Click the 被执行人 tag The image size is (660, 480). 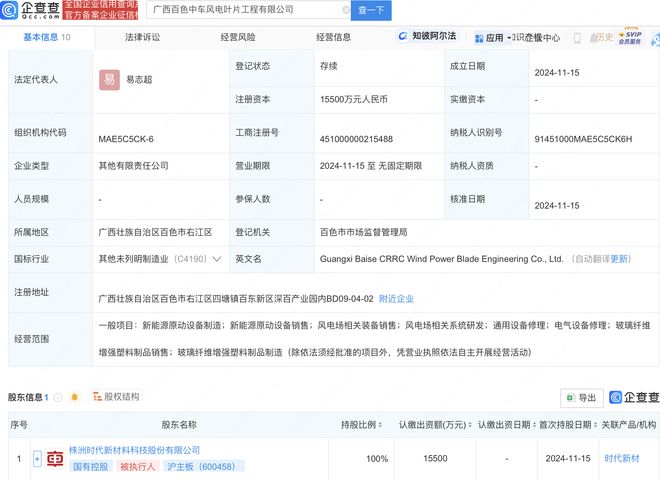click(x=138, y=467)
